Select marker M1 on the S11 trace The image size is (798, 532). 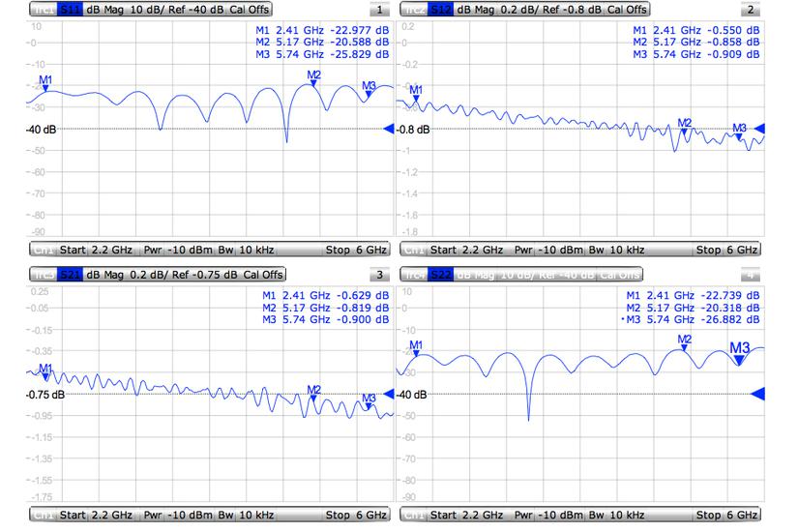pos(45,83)
